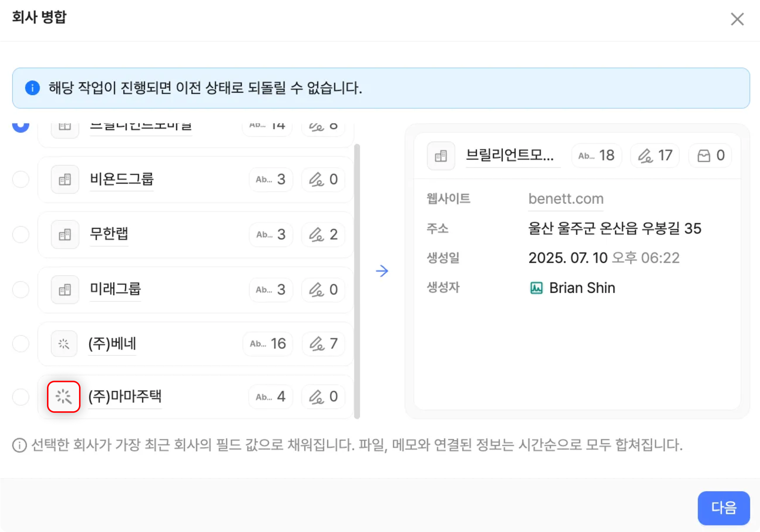Image resolution: width=760 pixels, height=532 pixels.
Task: Click the company list scrollbar
Action: coord(356,281)
